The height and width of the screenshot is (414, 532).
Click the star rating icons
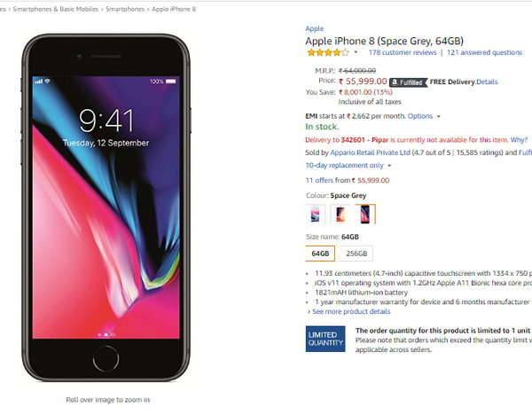328,52
